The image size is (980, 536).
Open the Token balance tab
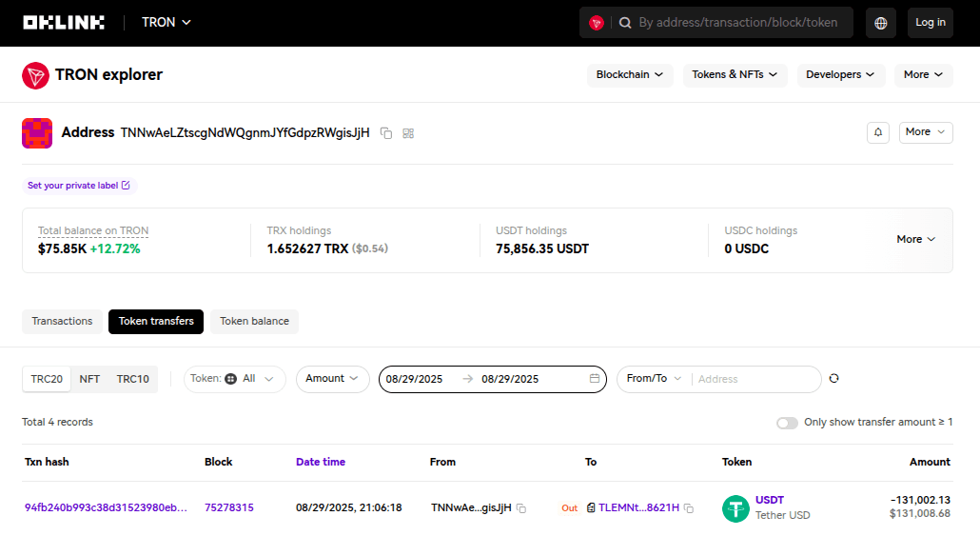[x=254, y=322]
